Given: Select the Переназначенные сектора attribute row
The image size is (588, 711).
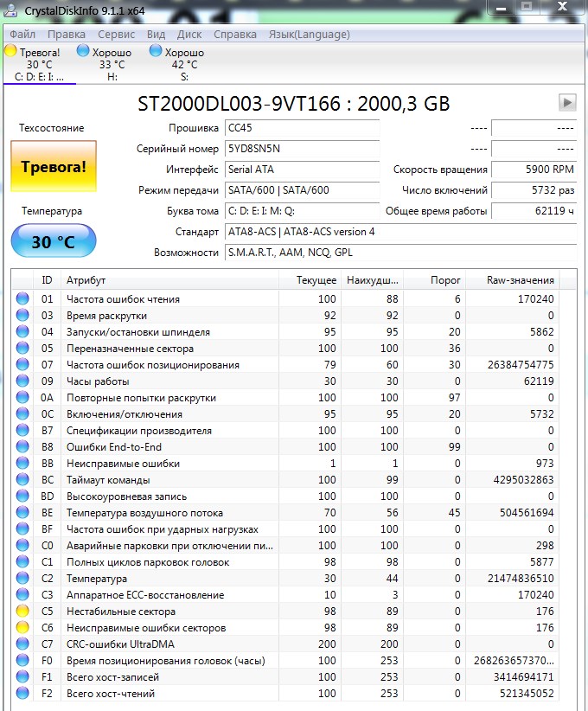Looking at the screenshot, I should (x=285, y=349).
